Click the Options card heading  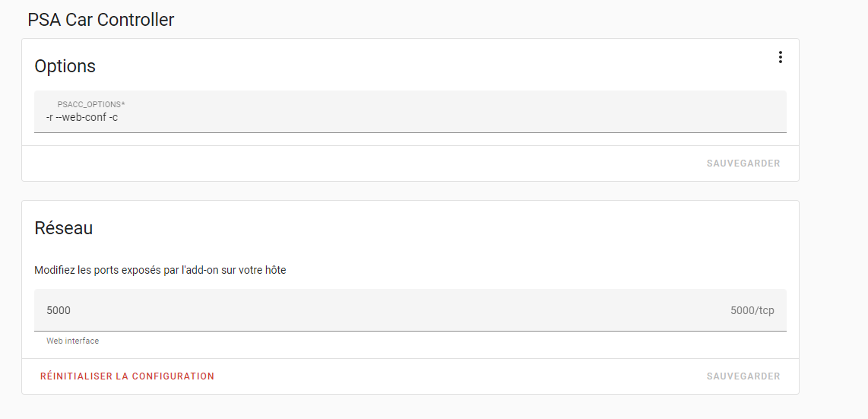[65, 66]
